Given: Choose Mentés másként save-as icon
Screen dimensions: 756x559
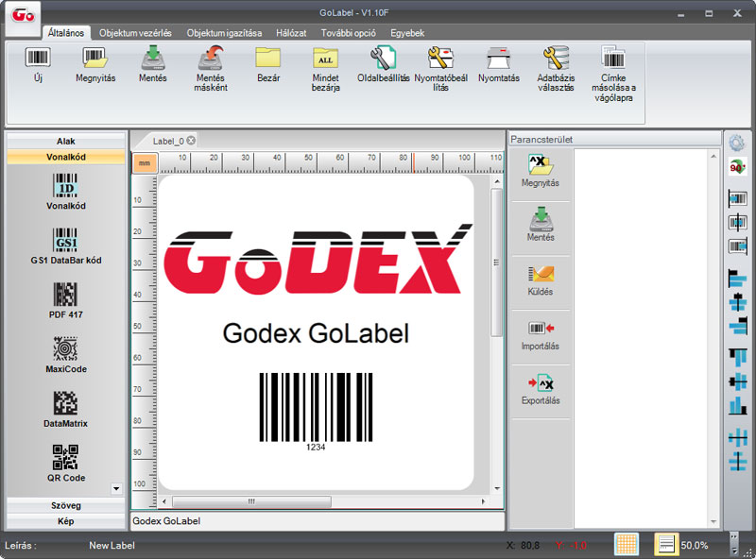Looking at the screenshot, I should pos(211,58).
